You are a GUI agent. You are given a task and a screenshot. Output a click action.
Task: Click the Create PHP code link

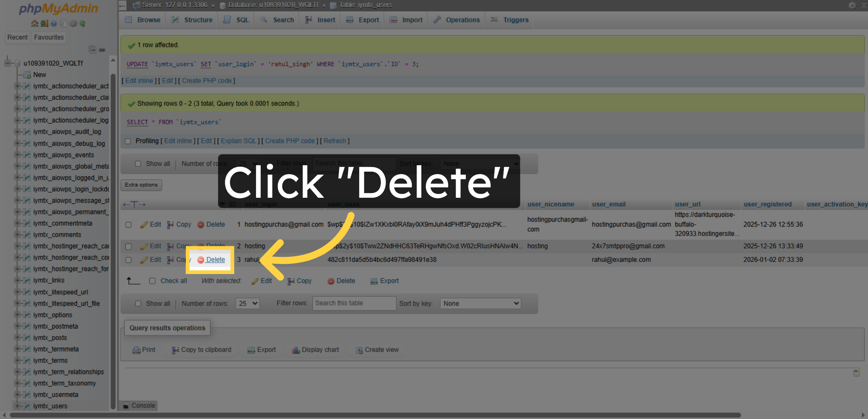tap(207, 81)
